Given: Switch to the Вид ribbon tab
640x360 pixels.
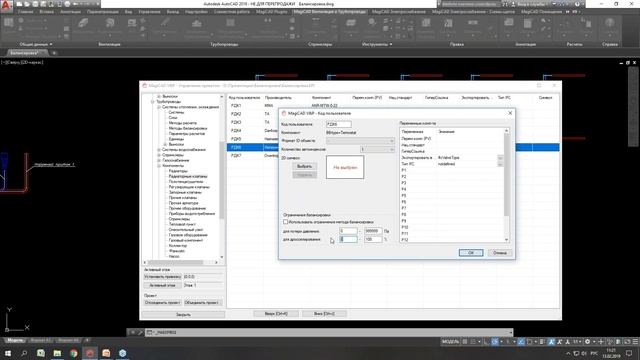Looking at the screenshot, I should pyautogui.click(x=129, y=12).
